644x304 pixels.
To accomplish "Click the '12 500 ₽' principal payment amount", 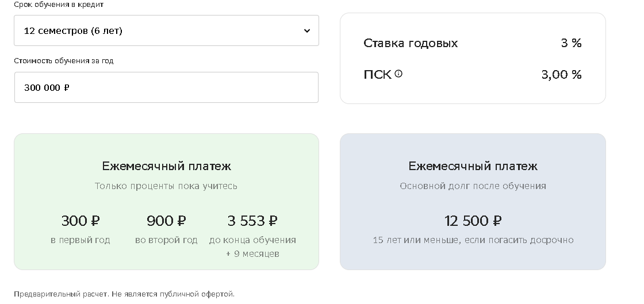I will 473,221.
